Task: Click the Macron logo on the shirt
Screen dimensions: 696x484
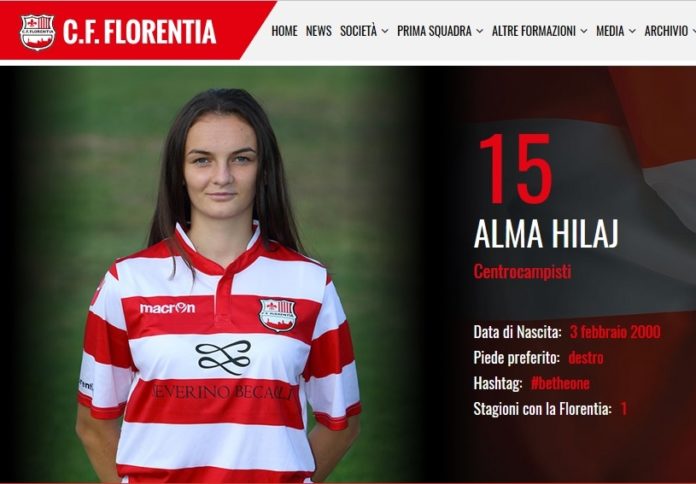Action: [167, 308]
